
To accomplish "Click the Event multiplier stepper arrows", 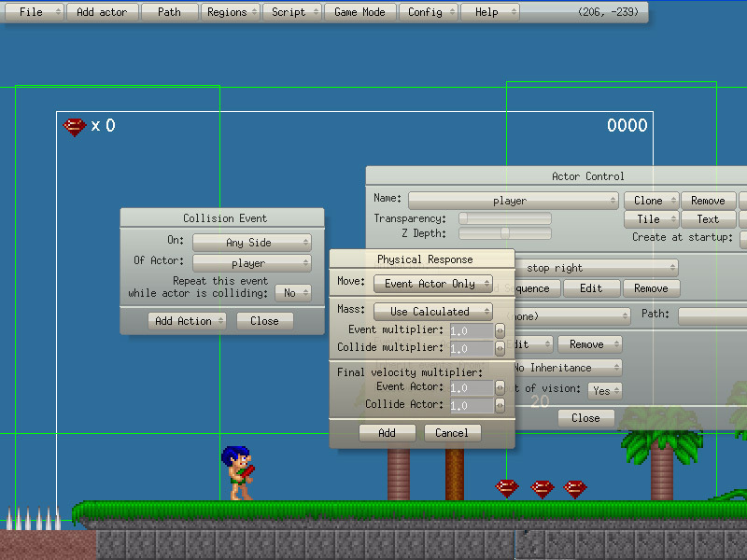I will [x=500, y=330].
